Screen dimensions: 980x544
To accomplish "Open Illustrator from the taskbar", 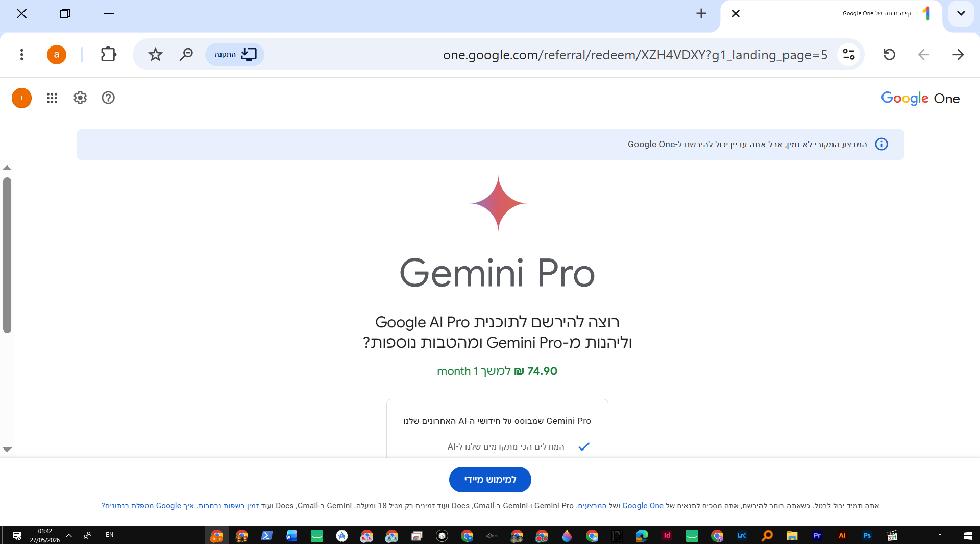I will click(x=842, y=535).
